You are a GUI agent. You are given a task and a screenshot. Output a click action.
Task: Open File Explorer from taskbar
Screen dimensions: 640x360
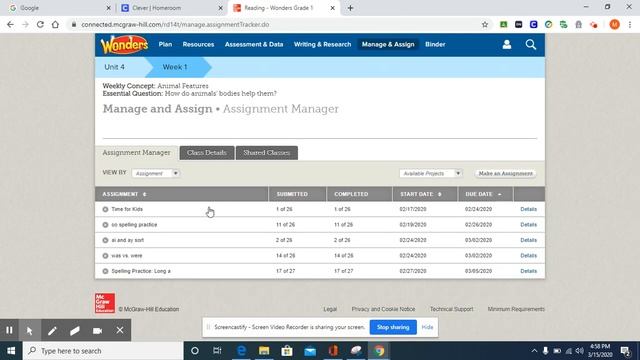pyautogui.click(x=264, y=351)
